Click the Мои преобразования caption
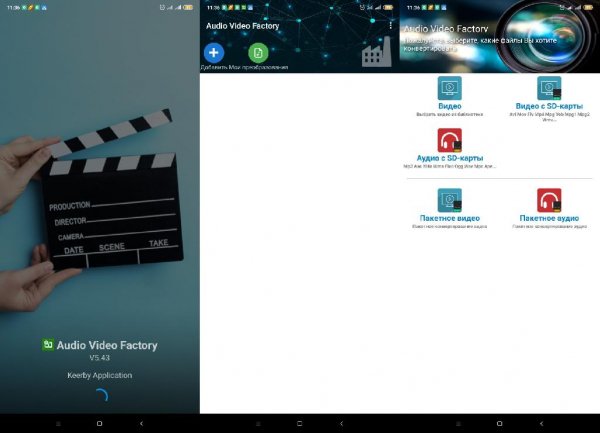The image size is (600, 433). tap(258, 67)
